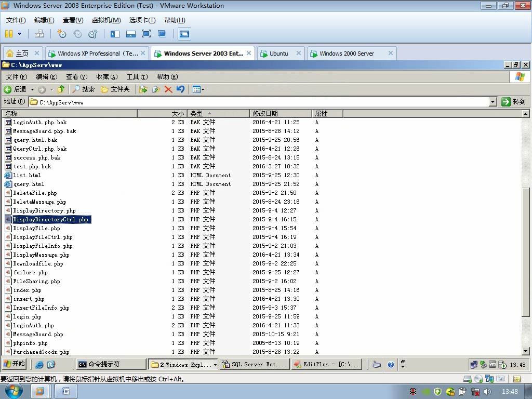
Task: Click the blue undo arrow icon
Action: pos(180,89)
